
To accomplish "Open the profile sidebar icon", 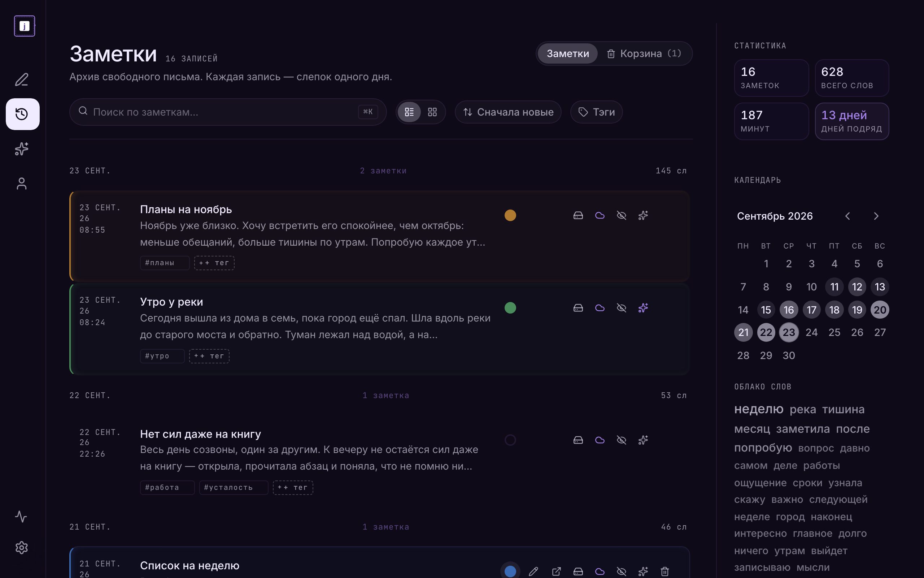I will [22, 184].
